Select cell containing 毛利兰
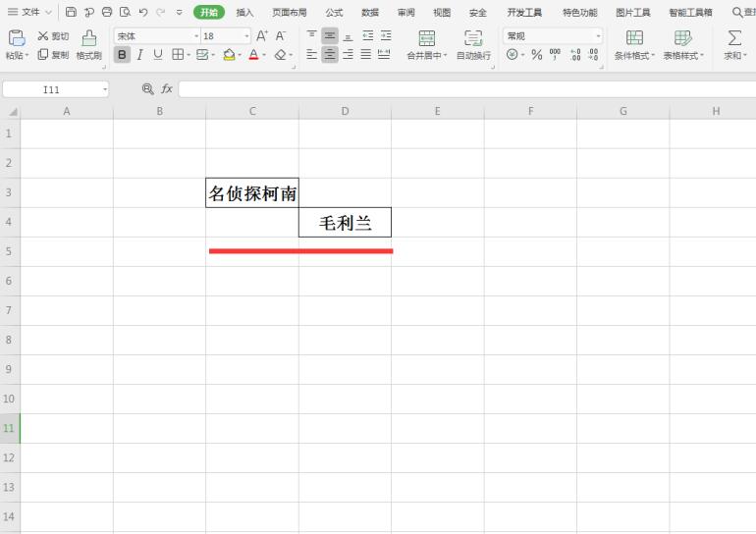Image resolution: width=756 pixels, height=534 pixels. coord(345,222)
